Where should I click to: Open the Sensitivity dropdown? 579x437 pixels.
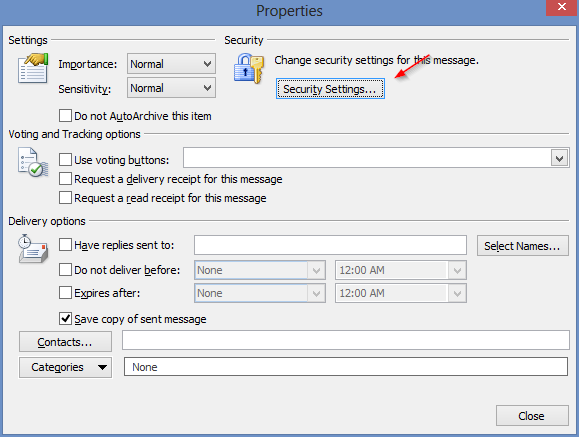pyautogui.click(x=171, y=88)
